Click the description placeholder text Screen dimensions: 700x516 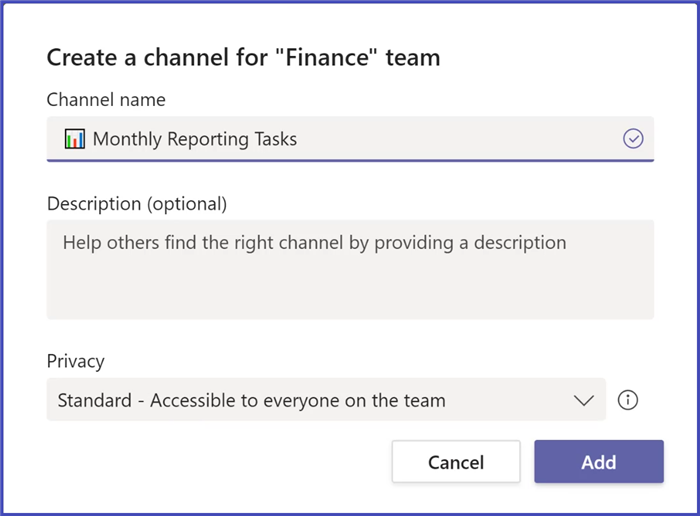point(314,242)
